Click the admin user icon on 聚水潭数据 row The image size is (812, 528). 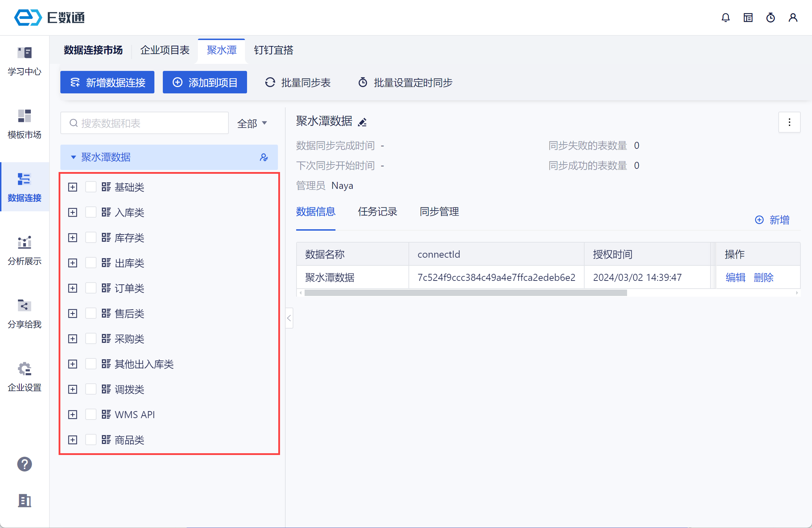[x=264, y=157]
